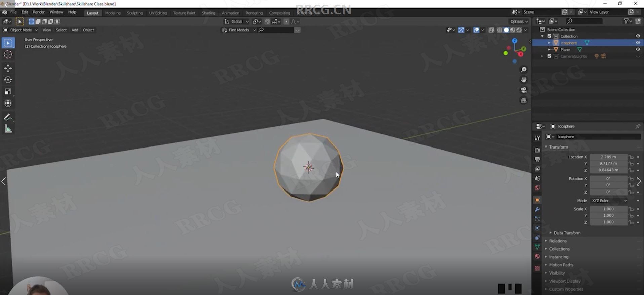Open the Tool properties tab
Screen dimensions: 644x295
pyautogui.click(x=537, y=138)
